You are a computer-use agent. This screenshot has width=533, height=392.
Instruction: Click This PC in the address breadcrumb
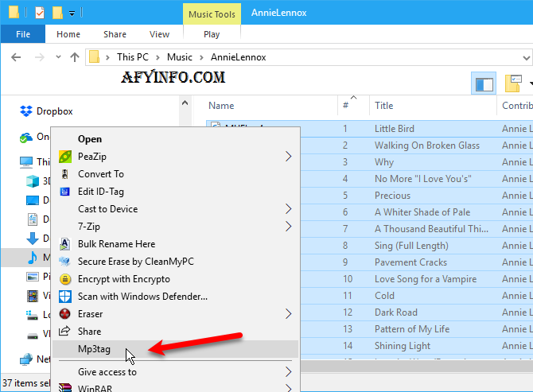click(x=133, y=57)
